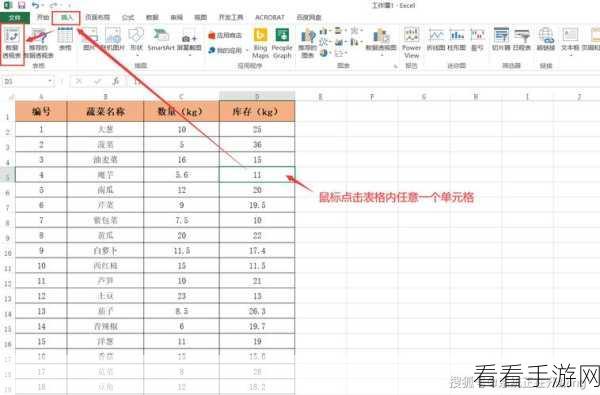Insert a 超链接 hyperlink

pos(546,39)
